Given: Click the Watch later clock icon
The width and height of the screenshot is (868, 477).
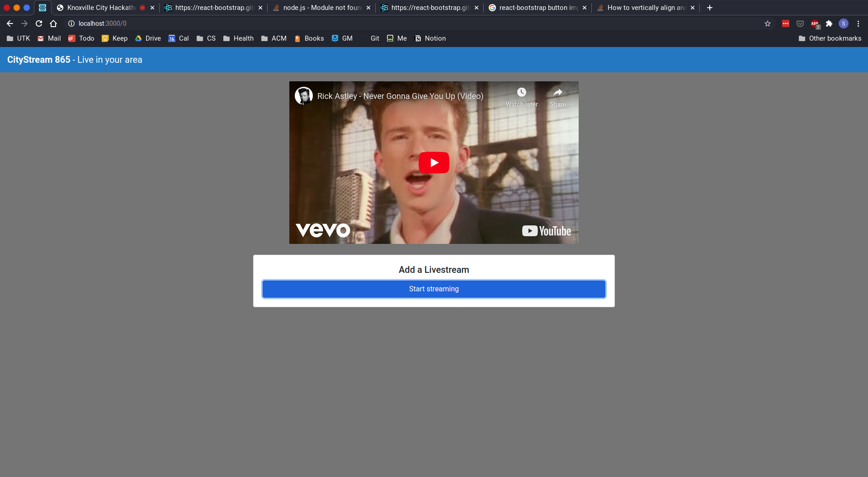Looking at the screenshot, I should (x=521, y=92).
